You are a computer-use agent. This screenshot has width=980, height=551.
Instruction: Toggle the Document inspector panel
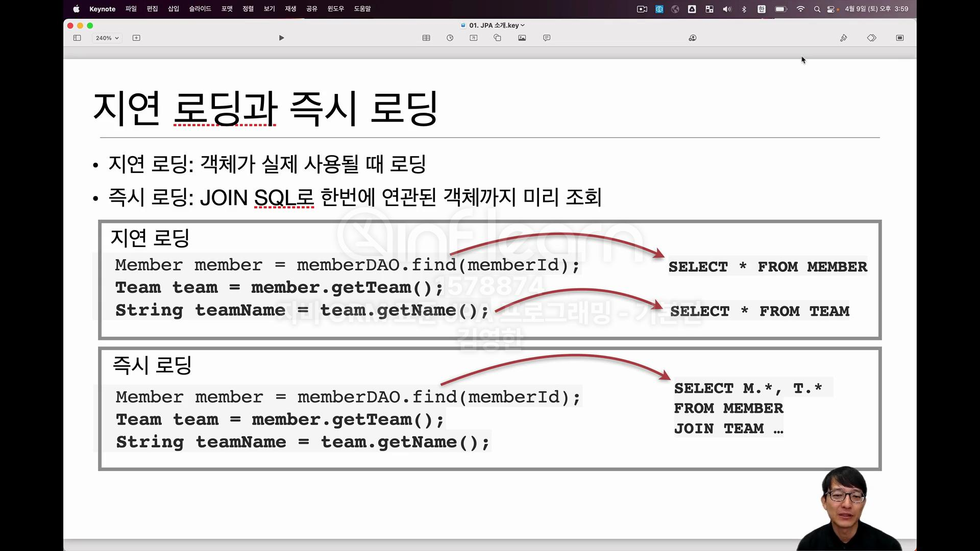[899, 38]
